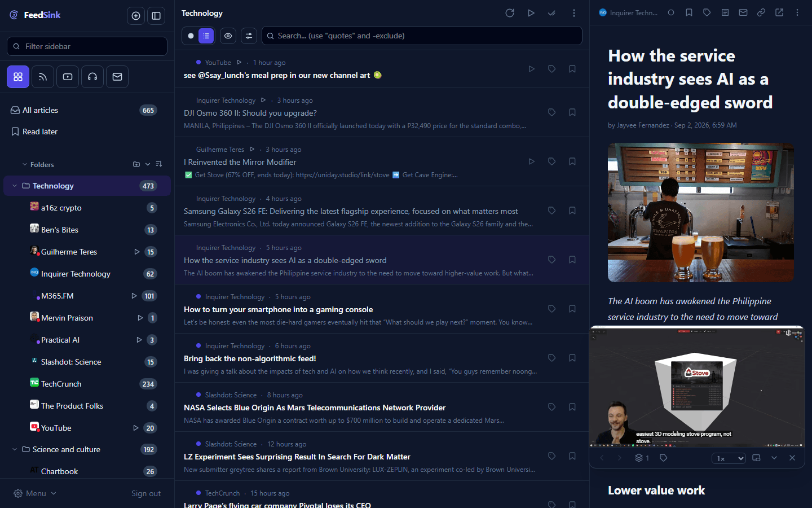Viewport: 812px width, 508px height.
Task: Mark all Technology articles as read
Action: (x=551, y=13)
